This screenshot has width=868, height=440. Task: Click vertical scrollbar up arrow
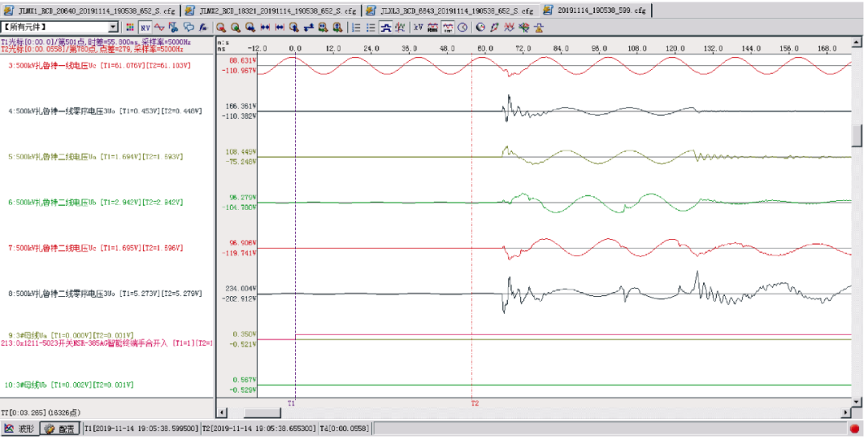coord(857,42)
